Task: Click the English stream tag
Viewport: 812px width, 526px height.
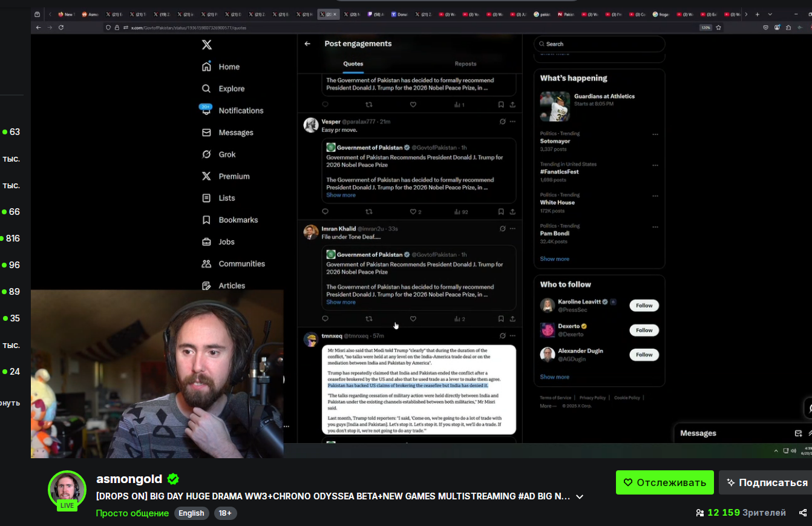Action: click(x=192, y=513)
